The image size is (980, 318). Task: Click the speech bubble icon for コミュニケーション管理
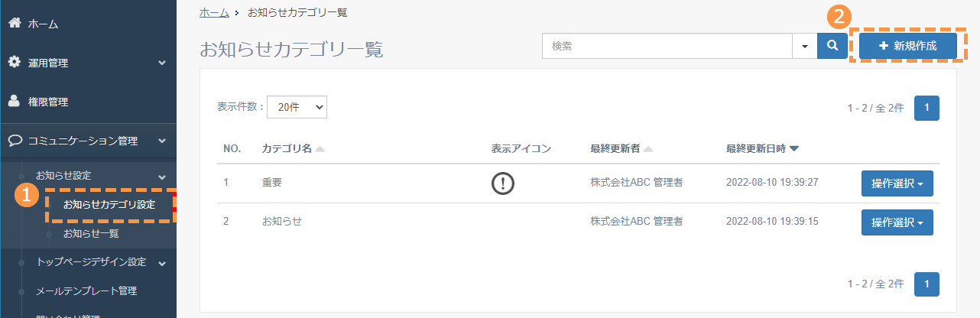click(15, 141)
